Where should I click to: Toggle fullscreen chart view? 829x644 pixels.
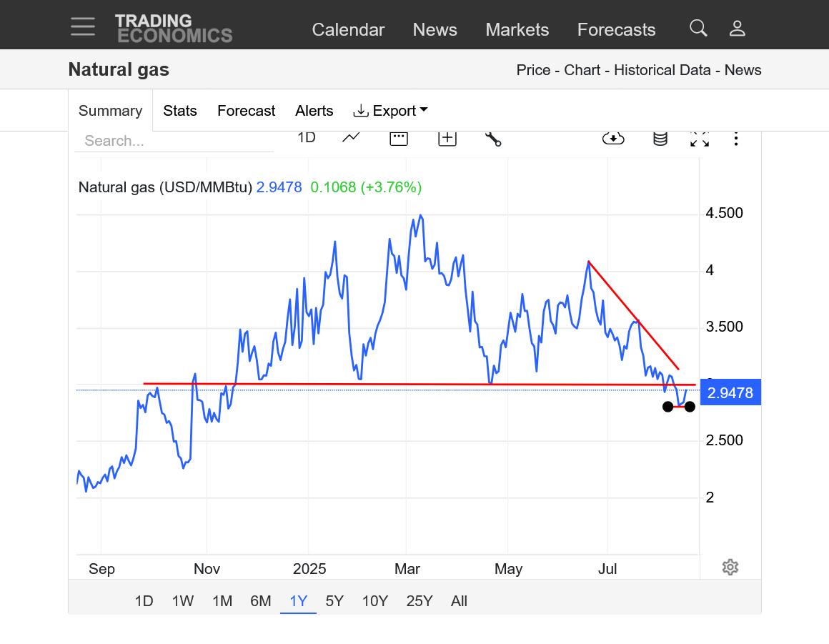click(699, 139)
